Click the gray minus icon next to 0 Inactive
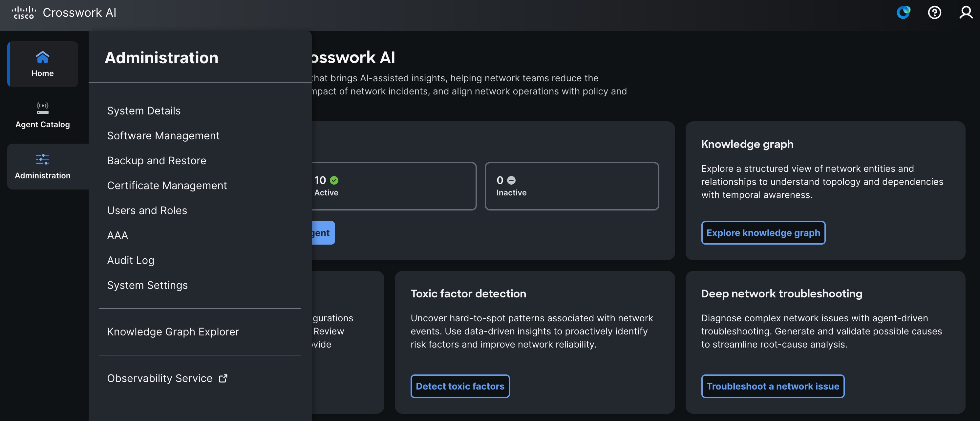980x421 pixels. click(511, 180)
